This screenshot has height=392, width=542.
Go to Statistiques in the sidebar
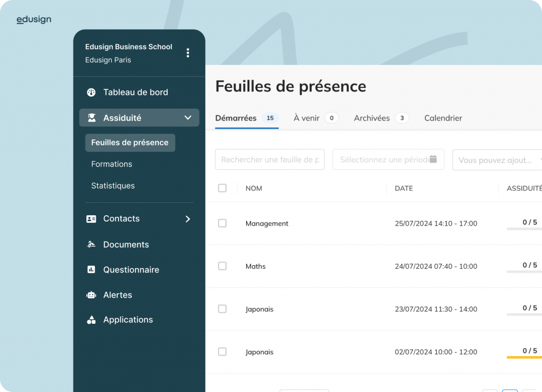coord(113,186)
